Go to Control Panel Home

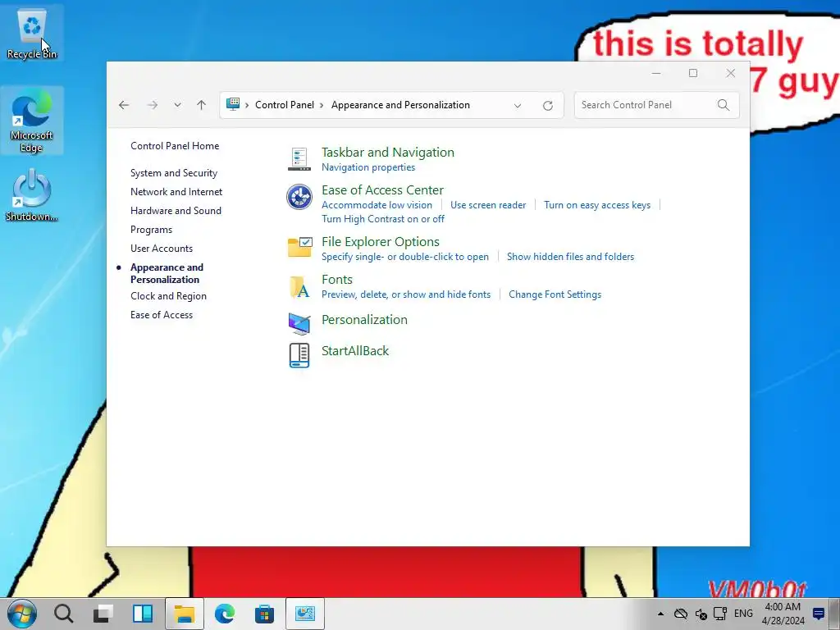(175, 146)
